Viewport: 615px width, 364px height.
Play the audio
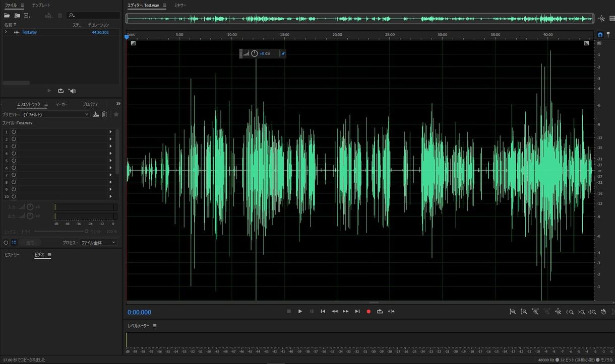[x=300, y=311]
